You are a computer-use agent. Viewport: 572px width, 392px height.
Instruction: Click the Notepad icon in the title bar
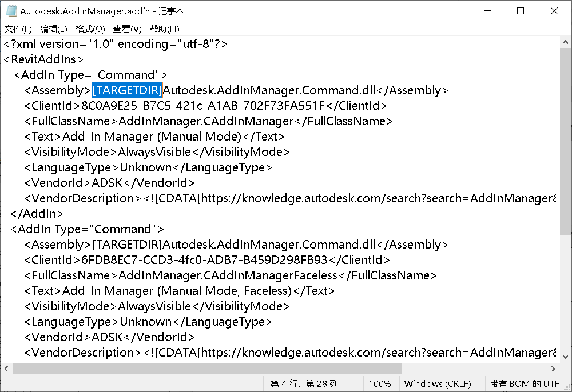point(10,10)
